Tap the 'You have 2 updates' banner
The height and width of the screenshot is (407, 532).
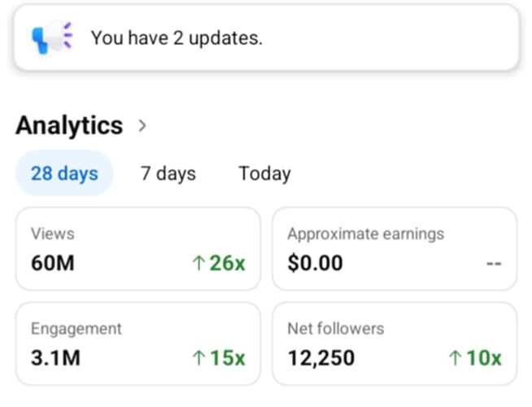point(265,38)
